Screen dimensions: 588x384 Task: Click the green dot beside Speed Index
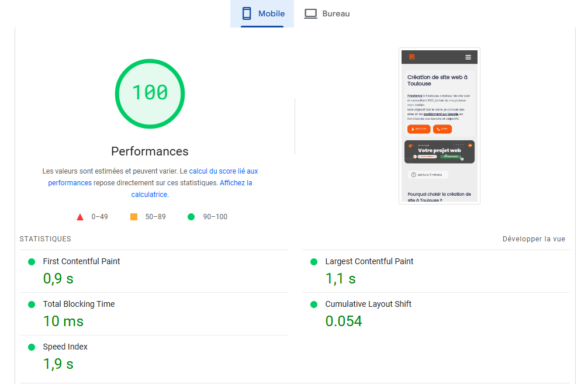[32, 347]
